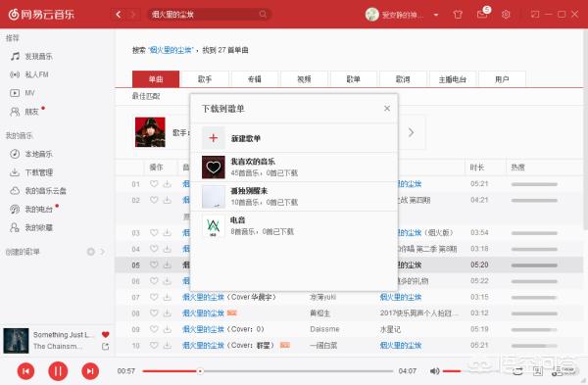Expand the user account dropdown arrow
588x385 pixels.
[x=436, y=15]
